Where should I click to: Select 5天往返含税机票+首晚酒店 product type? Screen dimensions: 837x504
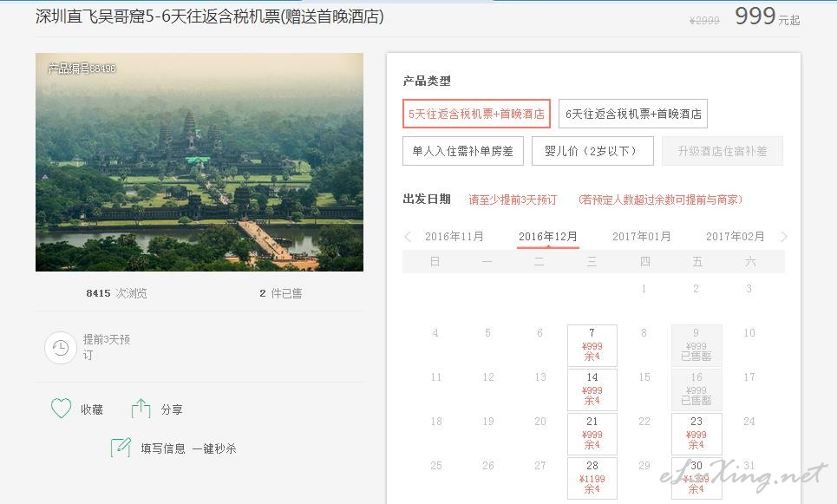(x=476, y=114)
